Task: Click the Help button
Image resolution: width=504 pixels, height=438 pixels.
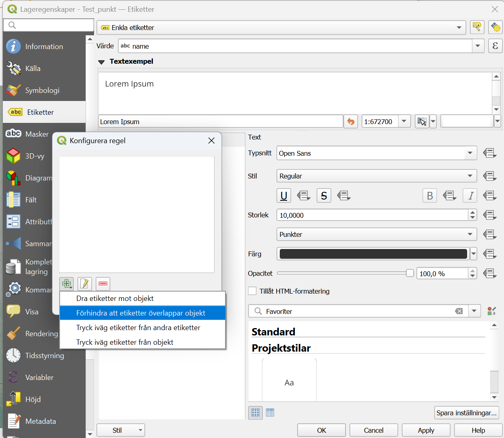Action: [478, 430]
